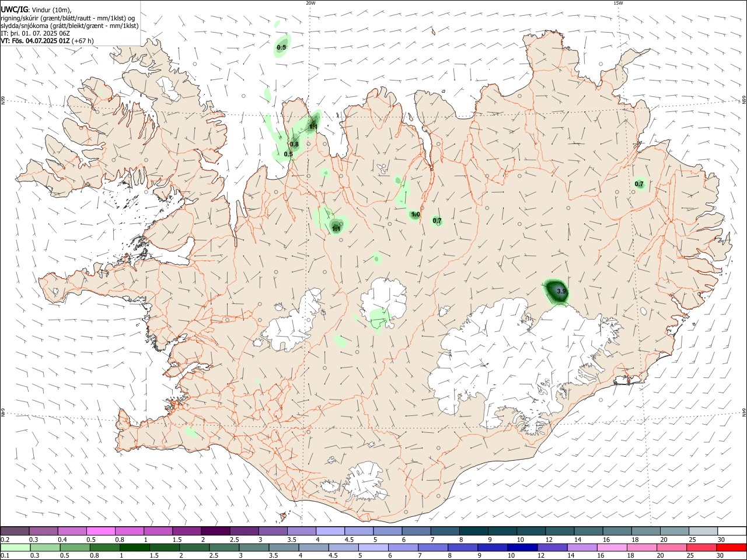Click the snow legend swatch for 18–20

coord(646,531)
